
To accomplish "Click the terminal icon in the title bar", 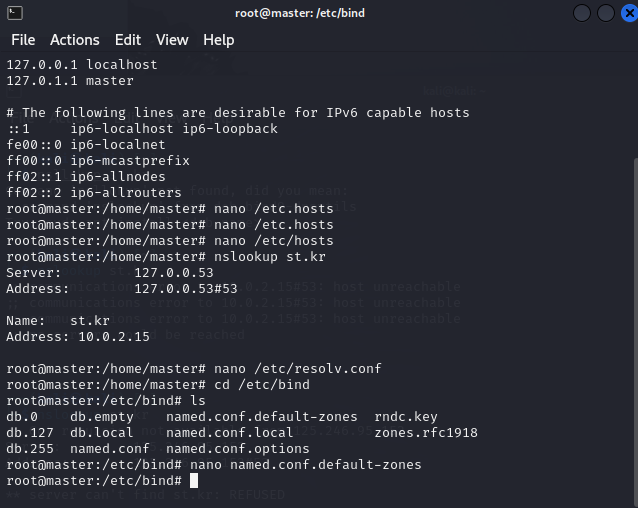I will tap(15, 13).
